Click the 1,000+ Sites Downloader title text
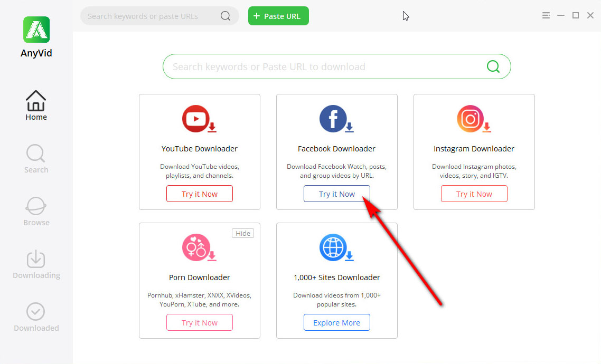 pos(336,277)
